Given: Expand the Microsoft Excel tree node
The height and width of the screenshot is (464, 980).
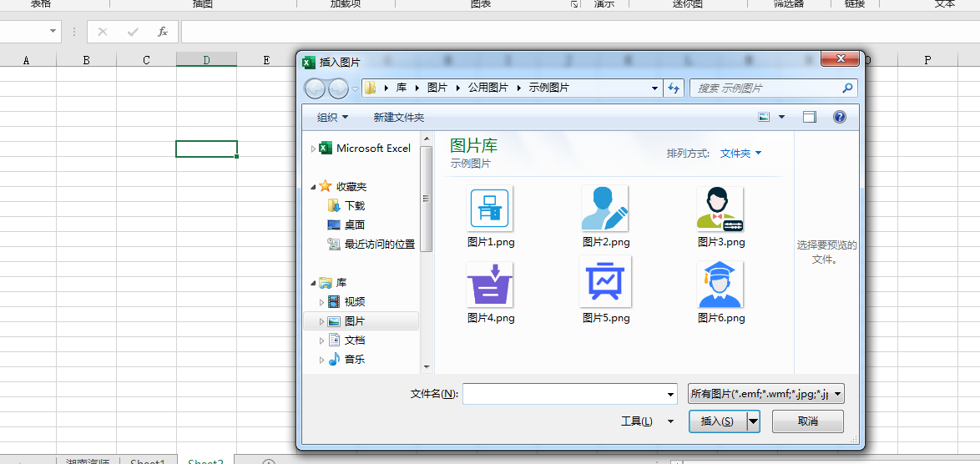Looking at the screenshot, I should (313, 149).
